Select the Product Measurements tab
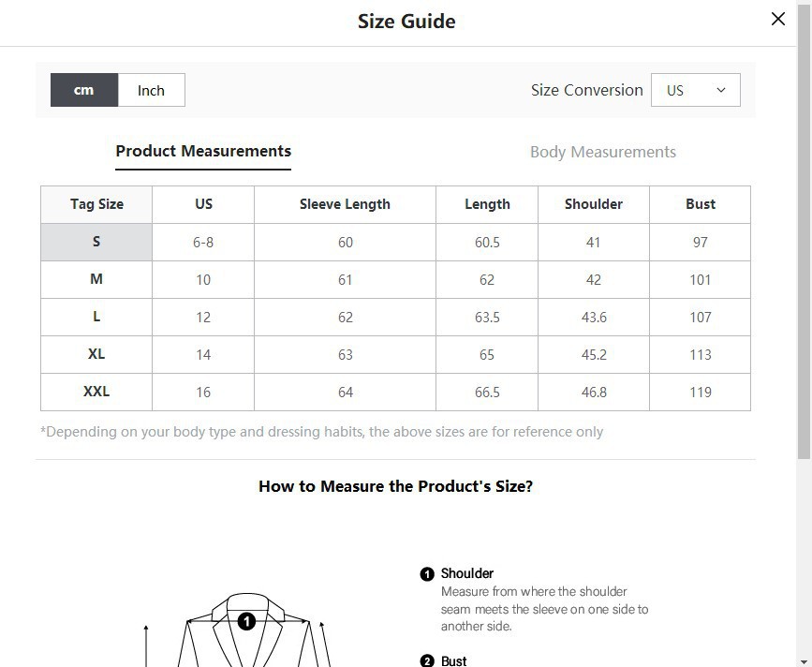 (203, 151)
